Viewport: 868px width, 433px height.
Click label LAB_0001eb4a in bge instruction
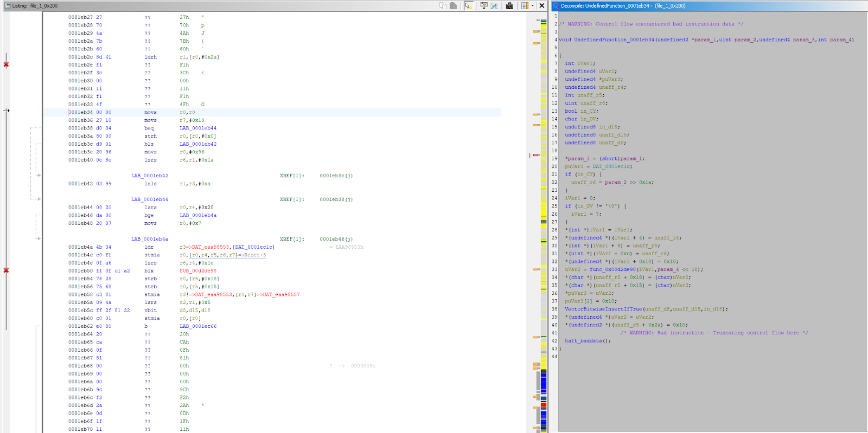pyautogui.click(x=198, y=215)
